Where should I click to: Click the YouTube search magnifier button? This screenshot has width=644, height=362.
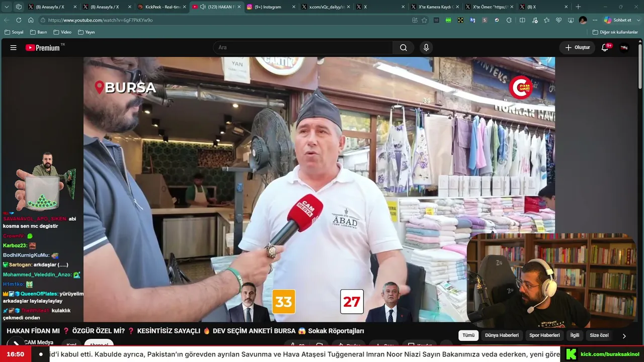coord(404,48)
